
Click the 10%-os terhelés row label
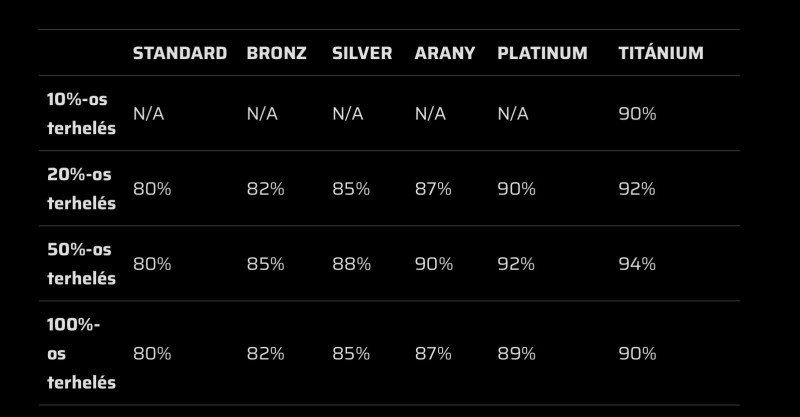coord(81,114)
